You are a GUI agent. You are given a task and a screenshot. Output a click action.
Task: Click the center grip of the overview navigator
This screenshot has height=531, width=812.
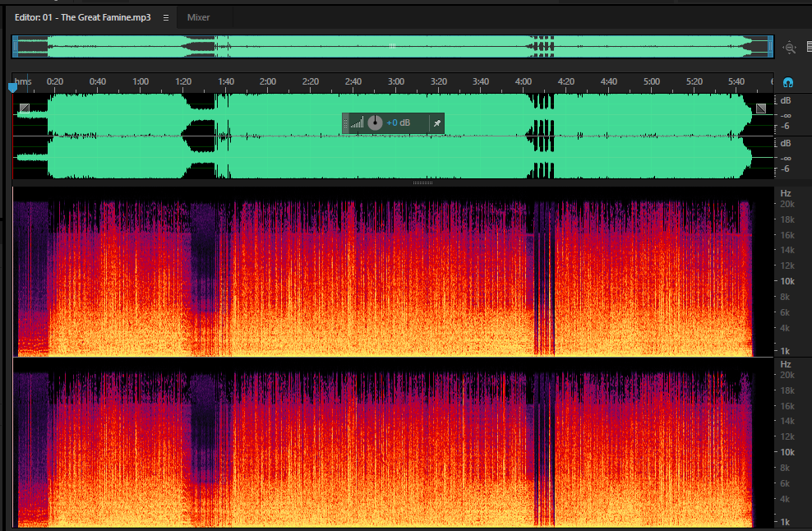tap(393, 46)
